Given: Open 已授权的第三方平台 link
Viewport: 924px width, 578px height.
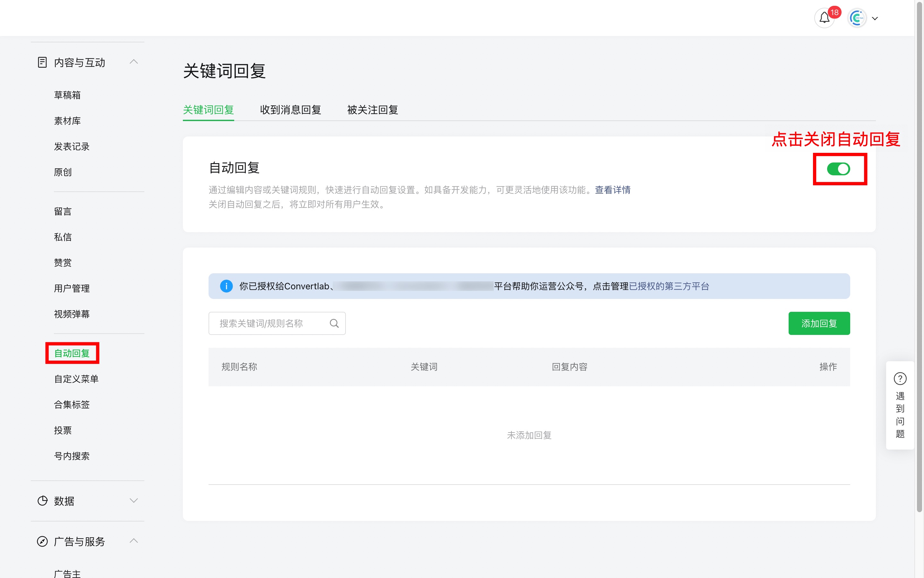Looking at the screenshot, I should [x=669, y=286].
